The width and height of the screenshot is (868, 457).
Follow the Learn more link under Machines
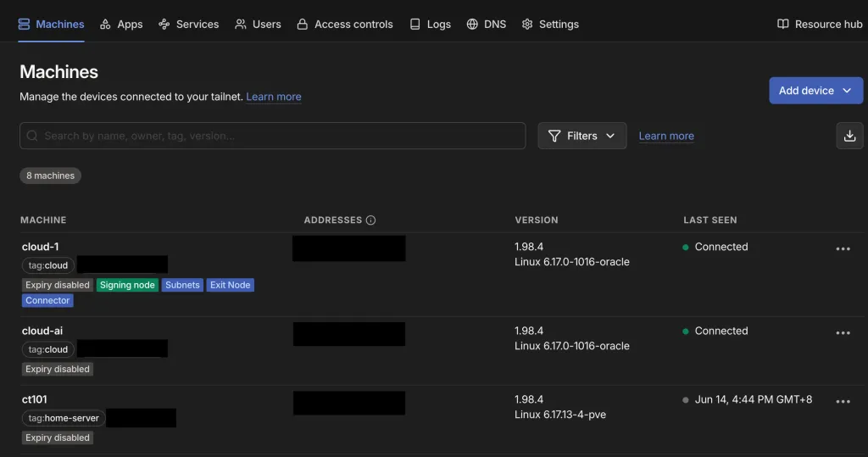[274, 97]
